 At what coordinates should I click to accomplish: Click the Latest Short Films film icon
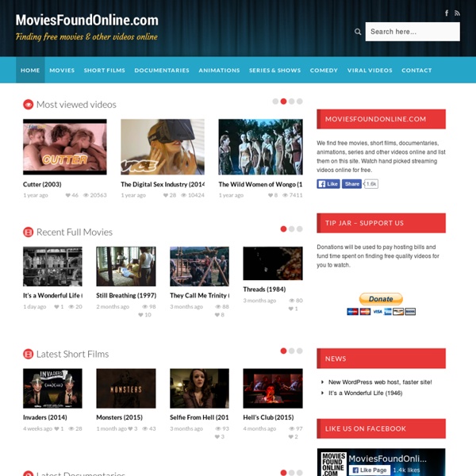(x=29, y=354)
